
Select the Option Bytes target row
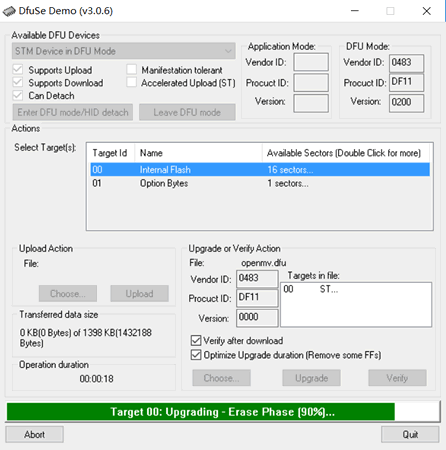point(260,183)
